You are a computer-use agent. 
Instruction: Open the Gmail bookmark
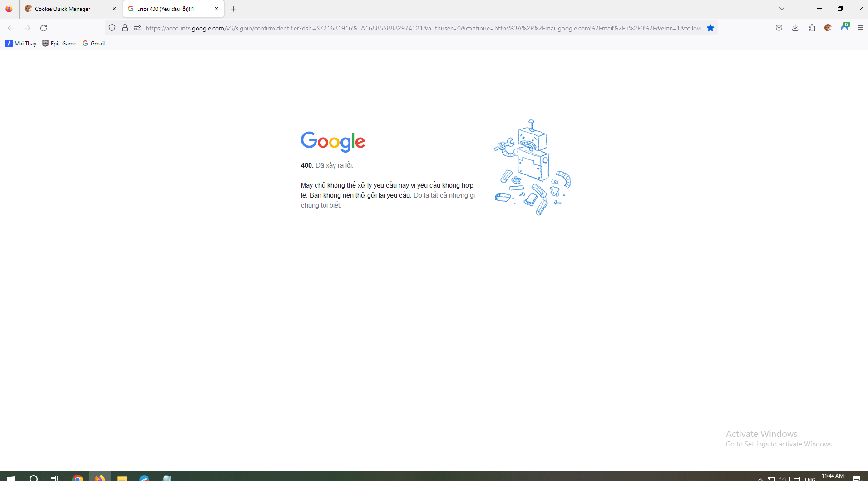[x=94, y=44]
